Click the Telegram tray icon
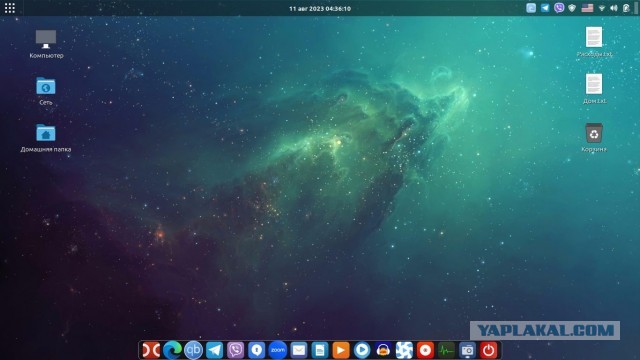This screenshot has width=640, height=360. [x=545, y=8]
